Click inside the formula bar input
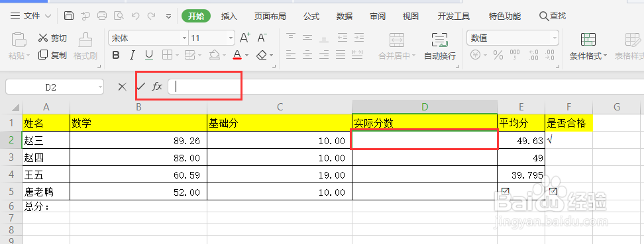644x244 pixels. [405, 87]
